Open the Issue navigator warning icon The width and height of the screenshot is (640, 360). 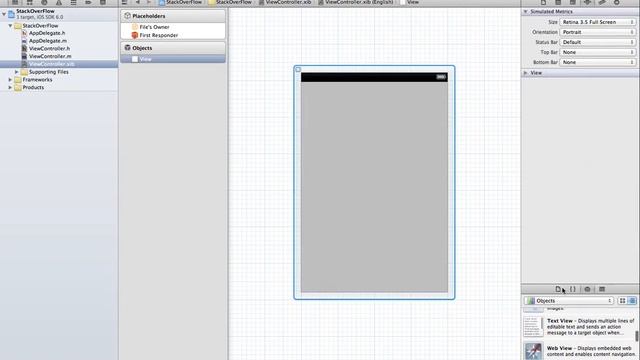pos(59,2)
